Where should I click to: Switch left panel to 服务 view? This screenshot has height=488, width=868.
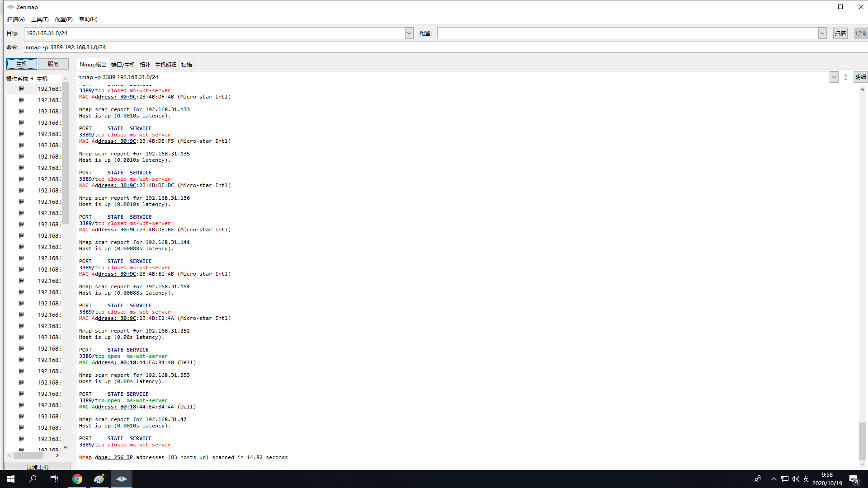[53, 64]
